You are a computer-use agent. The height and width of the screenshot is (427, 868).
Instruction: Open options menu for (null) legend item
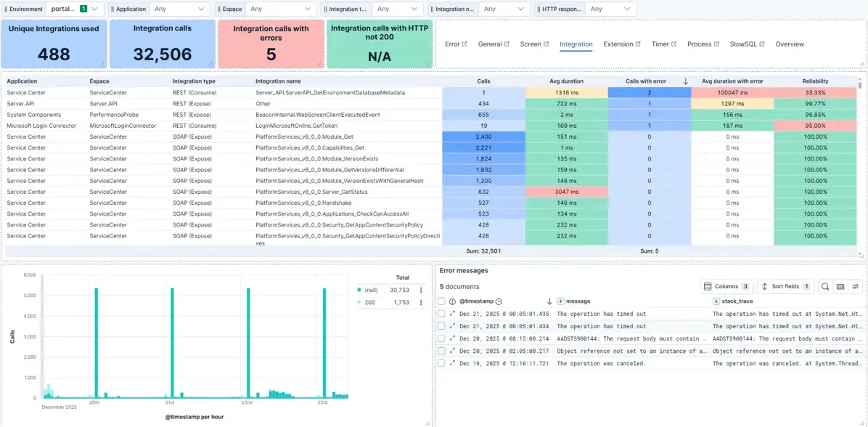(421, 290)
